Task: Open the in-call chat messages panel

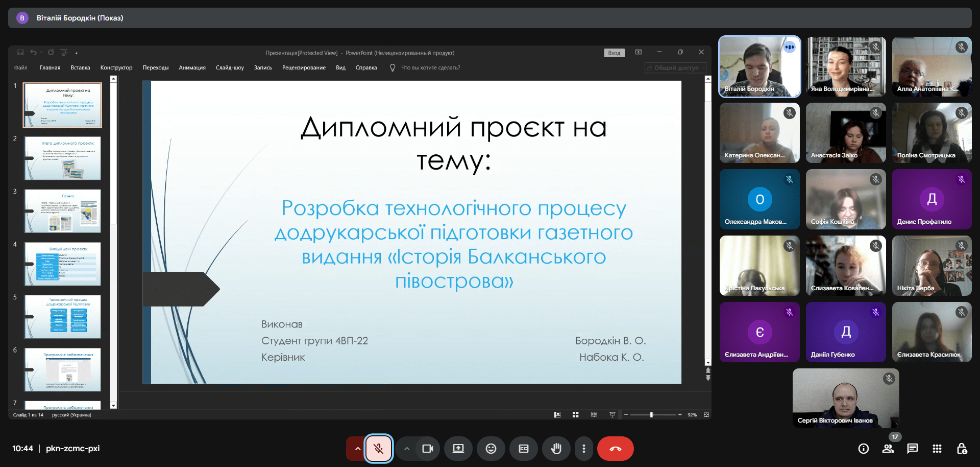Action: (912, 449)
